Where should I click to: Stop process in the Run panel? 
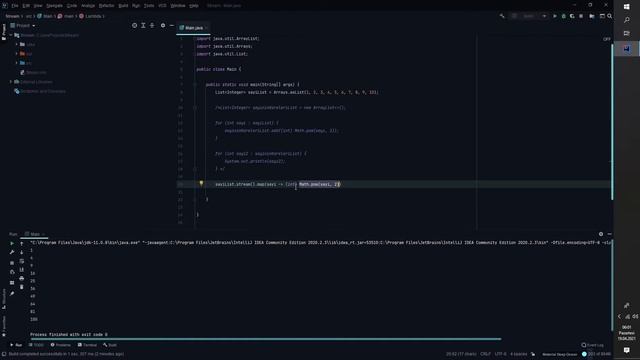12,263
